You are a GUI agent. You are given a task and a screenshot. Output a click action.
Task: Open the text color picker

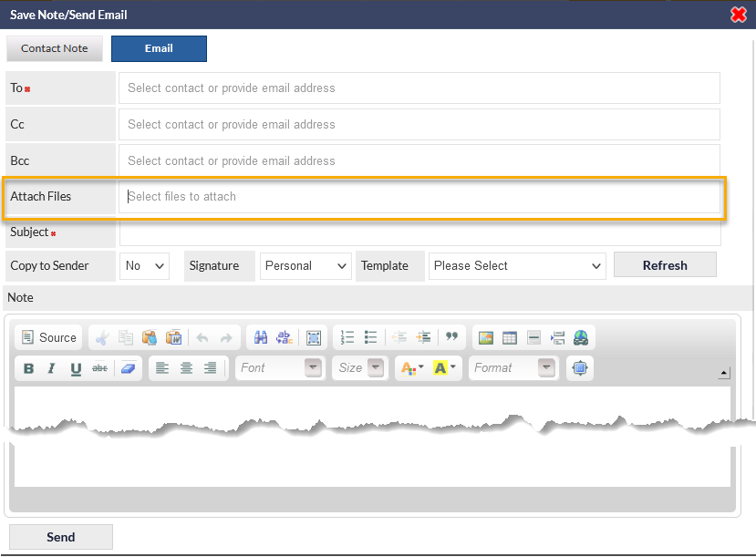pyautogui.click(x=413, y=368)
